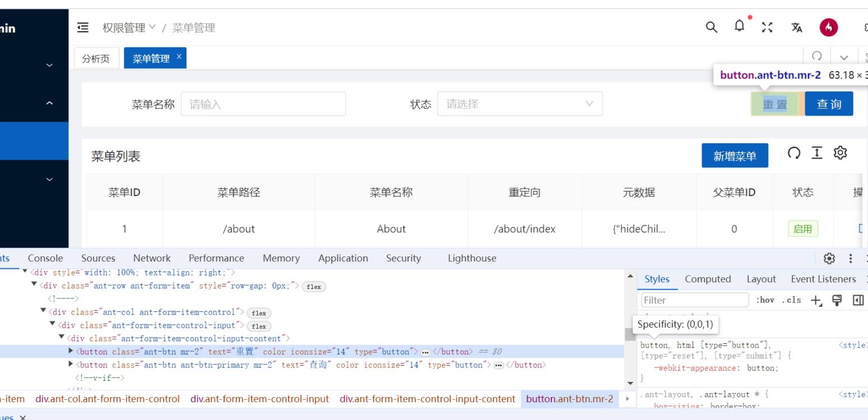
Task: Click the 启用 status tag
Action: pos(803,229)
